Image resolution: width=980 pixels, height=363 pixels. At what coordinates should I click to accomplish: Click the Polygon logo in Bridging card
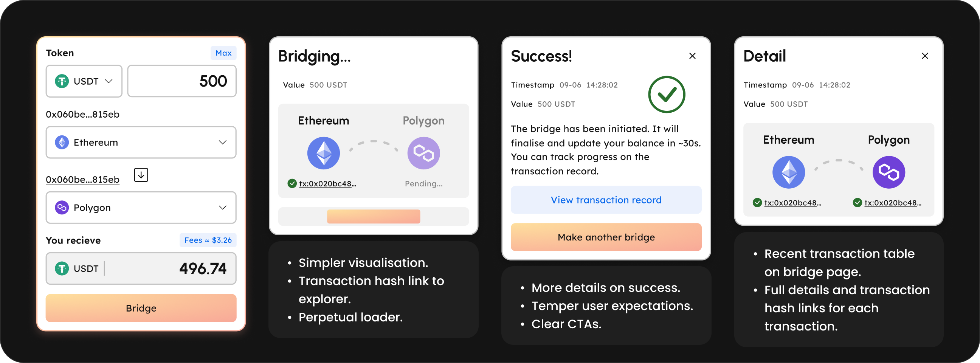tap(423, 153)
